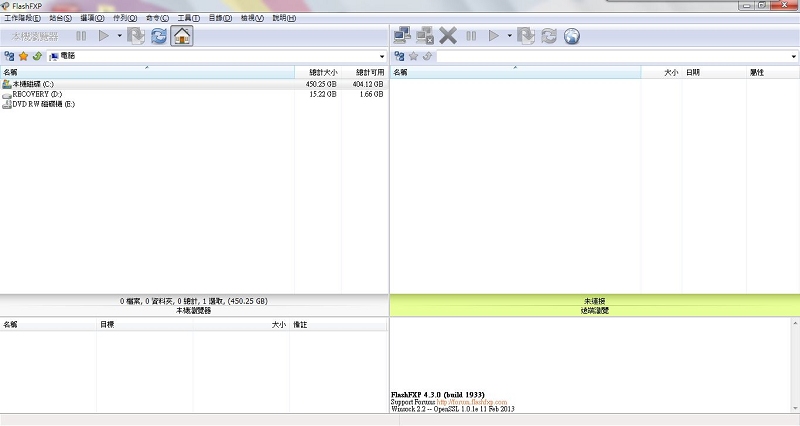Open dropdown arrow beside local transfer play button
Image resolution: width=800 pixels, height=426 pixels.
pyautogui.click(x=120, y=36)
